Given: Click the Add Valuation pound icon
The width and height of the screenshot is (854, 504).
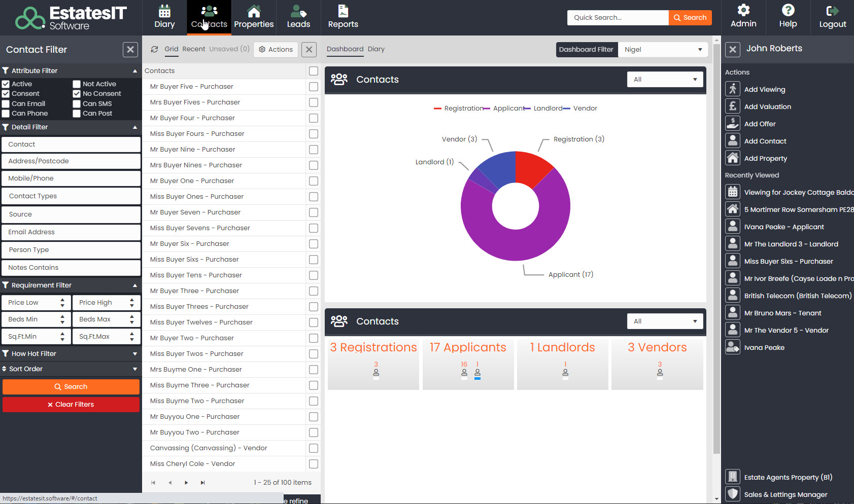Looking at the screenshot, I should pos(733,106).
